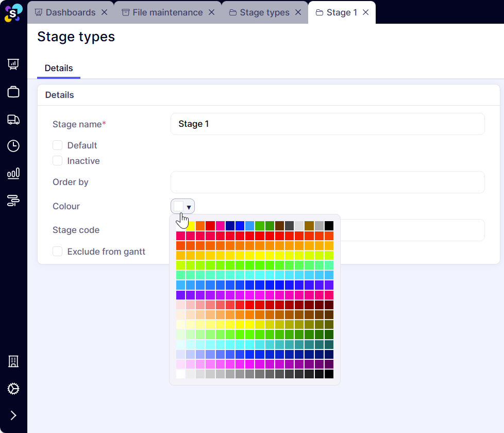Open the gantt chart sidebar icon
Screen dimensions: 504x433
pos(13,201)
